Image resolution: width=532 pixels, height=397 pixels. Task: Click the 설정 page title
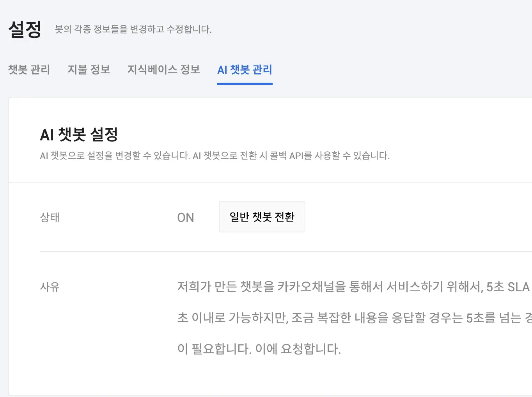pos(25,29)
